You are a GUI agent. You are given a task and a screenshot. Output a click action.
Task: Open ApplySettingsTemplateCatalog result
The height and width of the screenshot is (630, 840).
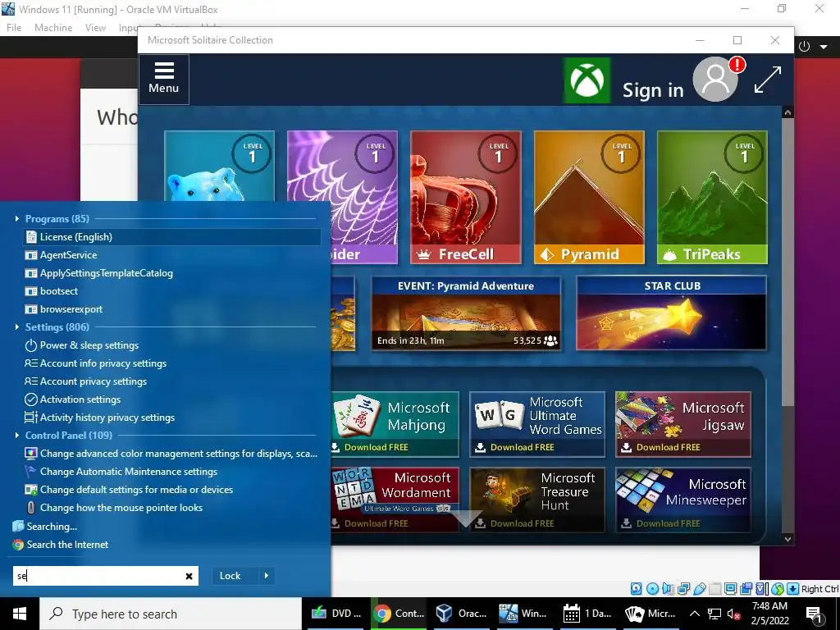(x=172, y=273)
